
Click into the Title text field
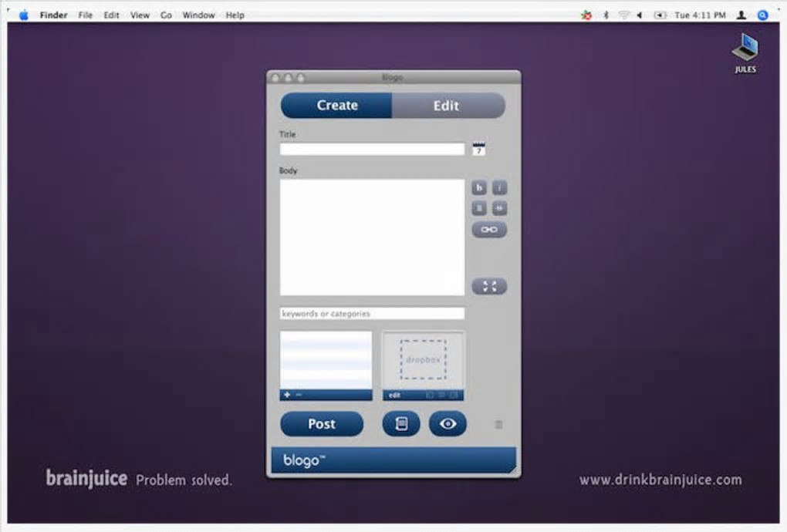372,149
